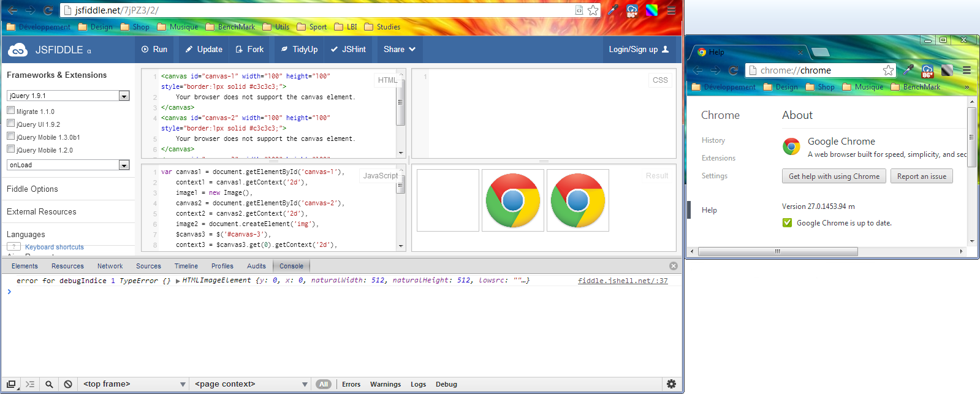Open the onLoad wrap dropdown
The width and height of the screenshot is (980, 394).
coord(68,165)
